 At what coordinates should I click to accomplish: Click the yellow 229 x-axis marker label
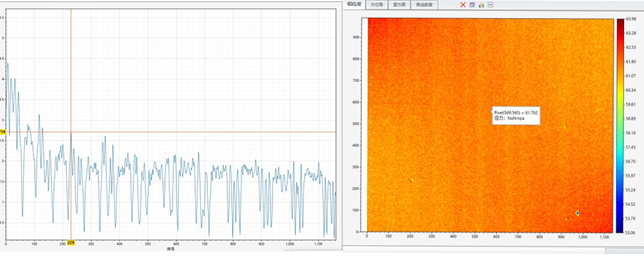click(x=71, y=243)
